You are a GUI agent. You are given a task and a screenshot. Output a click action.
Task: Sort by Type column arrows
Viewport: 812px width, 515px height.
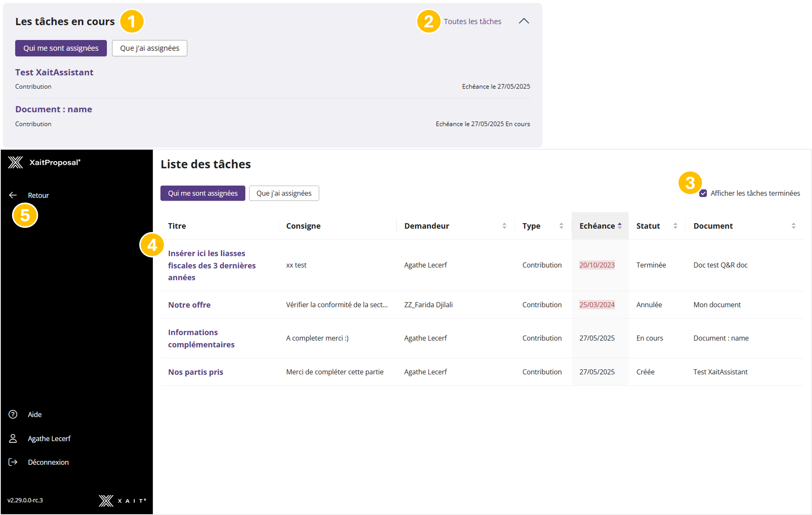point(561,226)
